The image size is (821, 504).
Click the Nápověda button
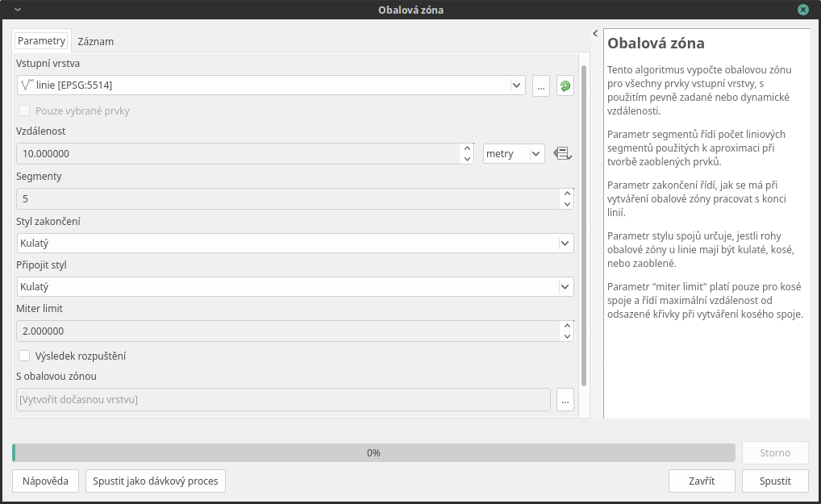coord(45,481)
